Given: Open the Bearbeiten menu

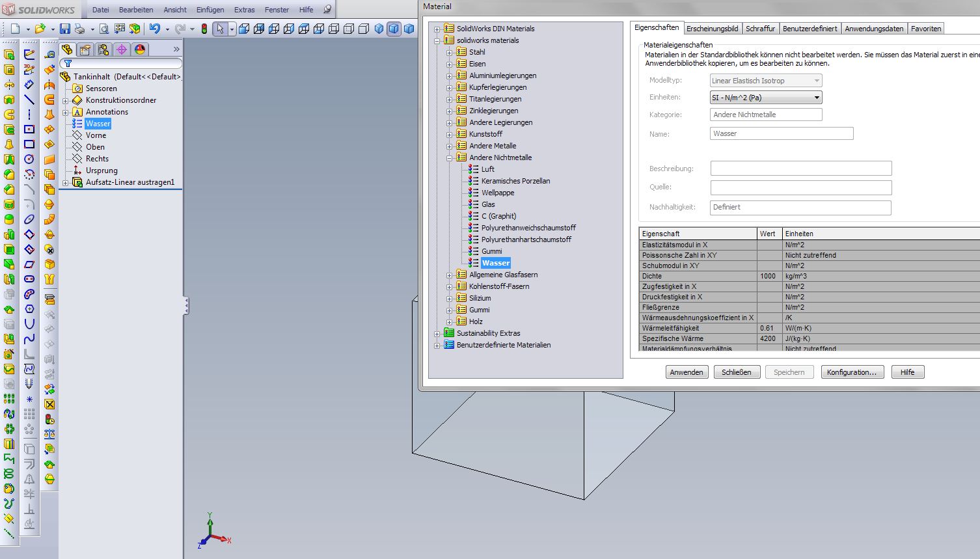Looking at the screenshot, I should pos(136,10).
